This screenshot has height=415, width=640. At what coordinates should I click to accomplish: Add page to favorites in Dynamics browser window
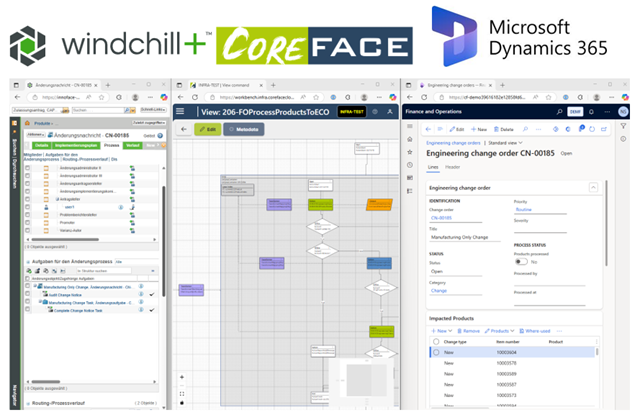(548, 97)
